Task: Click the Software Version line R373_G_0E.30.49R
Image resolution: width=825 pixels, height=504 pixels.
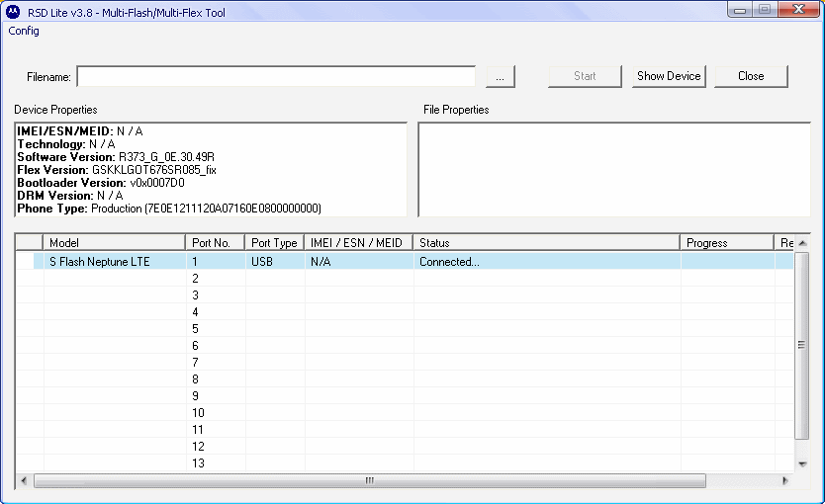Action: (x=116, y=157)
